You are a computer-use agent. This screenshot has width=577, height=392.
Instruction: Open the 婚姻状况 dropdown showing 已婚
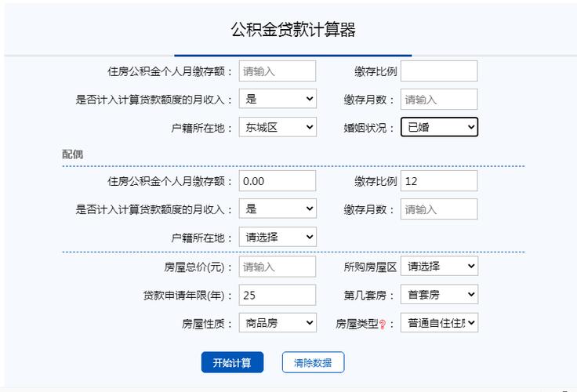pos(439,127)
